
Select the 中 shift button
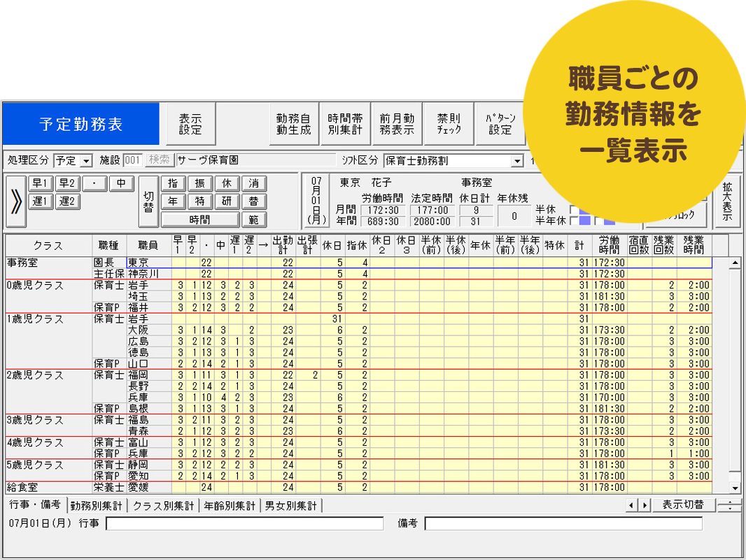pos(121,184)
